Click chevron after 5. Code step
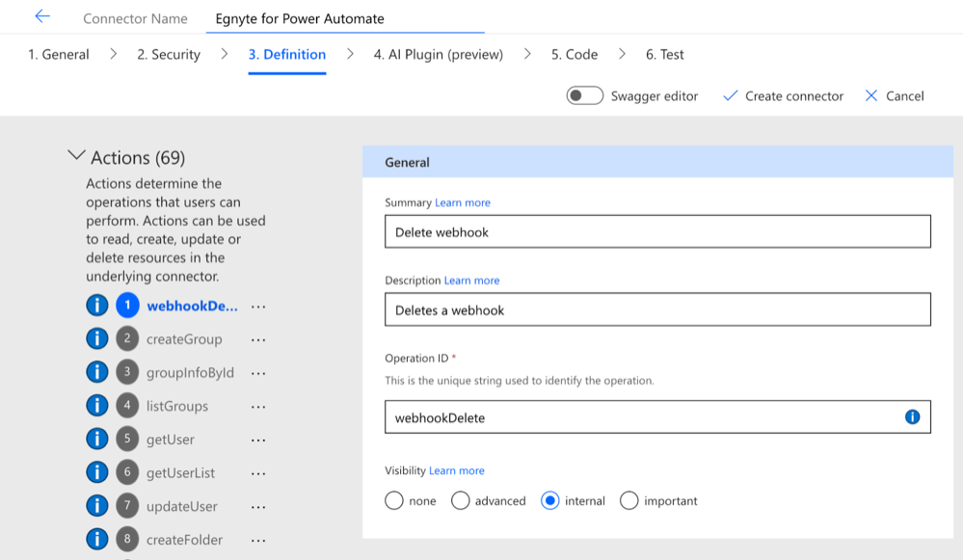The width and height of the screenshot is (963, 560). click(622, 54)
